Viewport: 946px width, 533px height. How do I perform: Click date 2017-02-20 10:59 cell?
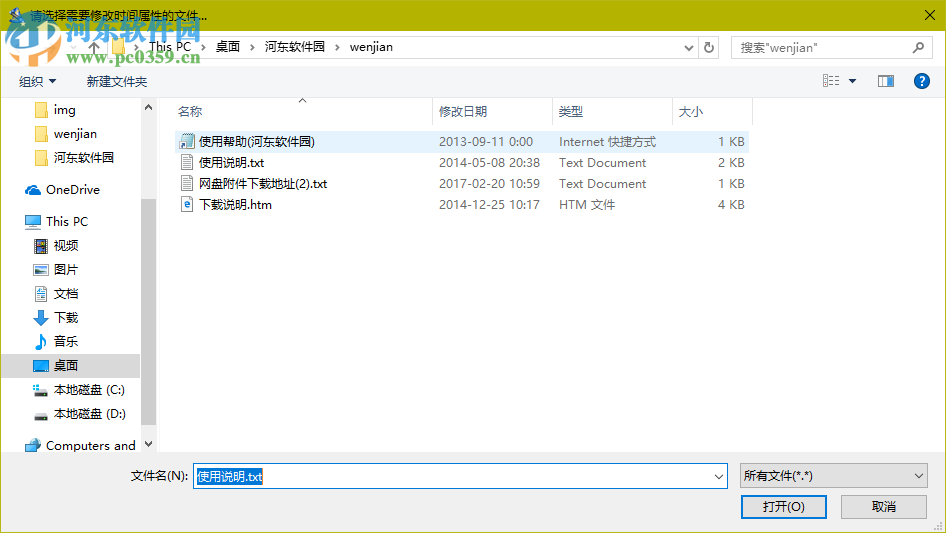489,184
